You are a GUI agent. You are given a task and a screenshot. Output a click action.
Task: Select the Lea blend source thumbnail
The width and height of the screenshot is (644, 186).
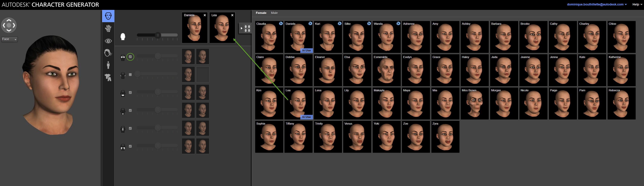222,28
